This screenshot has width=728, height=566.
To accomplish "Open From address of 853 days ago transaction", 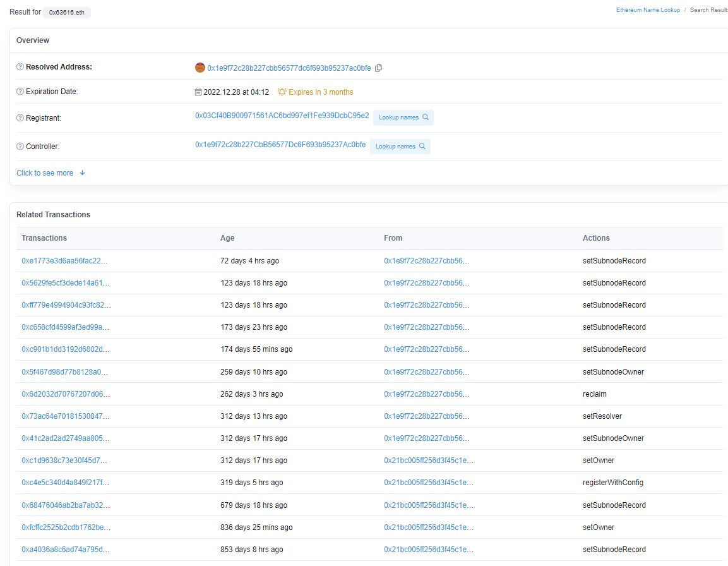I will (x=427, y=550).
